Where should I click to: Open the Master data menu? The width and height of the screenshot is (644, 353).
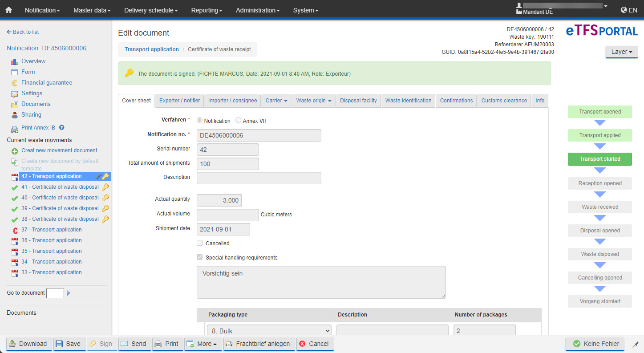coord(92,10)
